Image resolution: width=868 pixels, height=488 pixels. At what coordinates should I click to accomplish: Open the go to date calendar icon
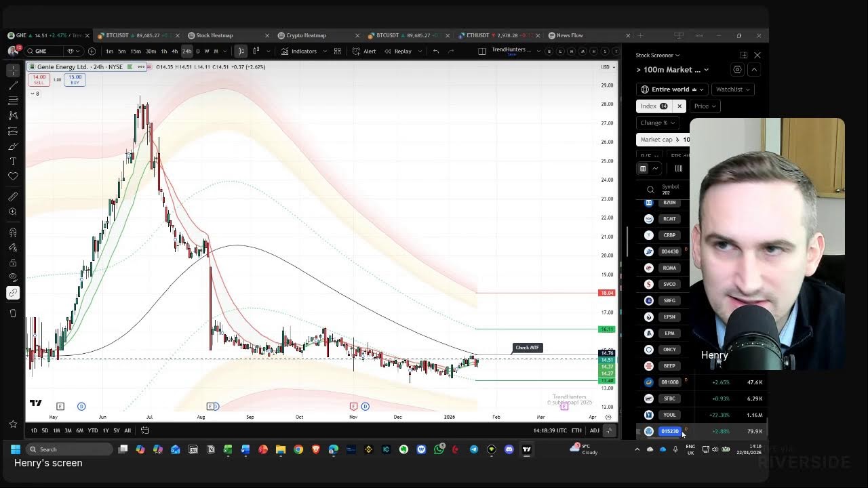click(144, 430)
